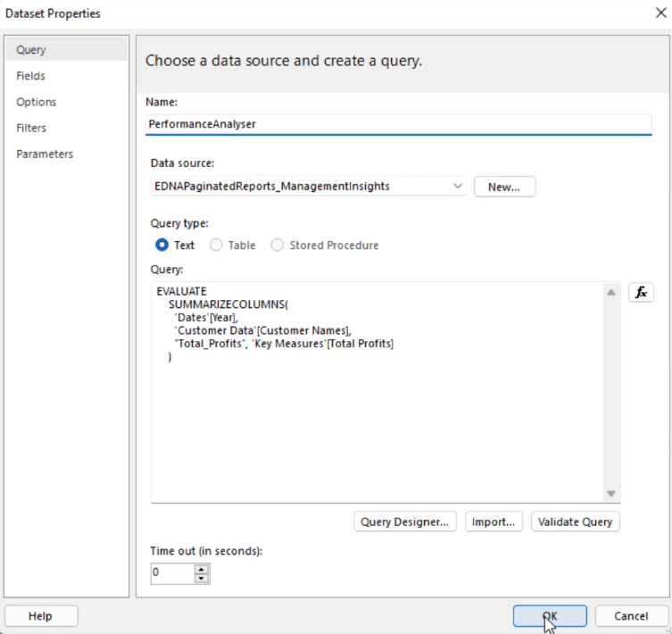Click the query text box scroll-up arrow
The height and width of the screenshot is (634, 672).
(x=611, y=292)
